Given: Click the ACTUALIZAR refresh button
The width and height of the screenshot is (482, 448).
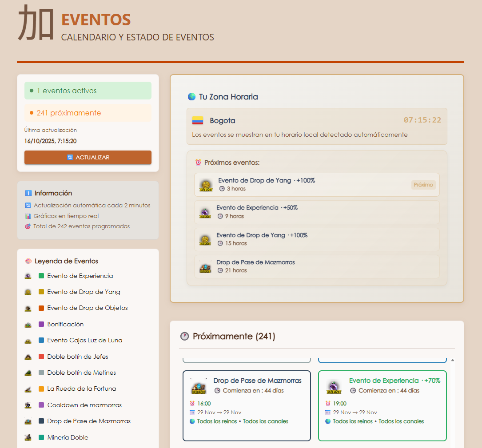Looking at the screenshot, I should click(88, 157).
